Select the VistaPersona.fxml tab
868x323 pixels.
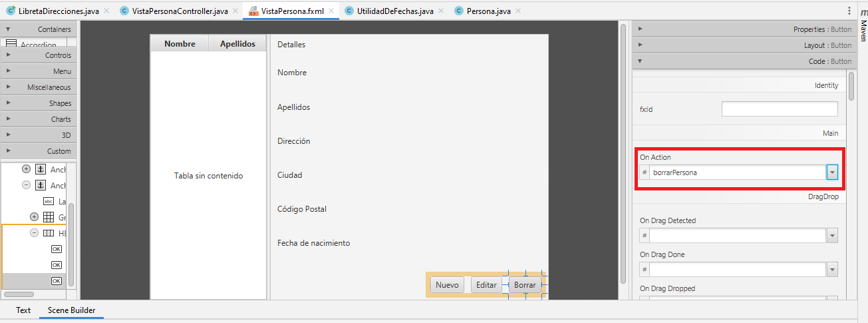point(292,11)
